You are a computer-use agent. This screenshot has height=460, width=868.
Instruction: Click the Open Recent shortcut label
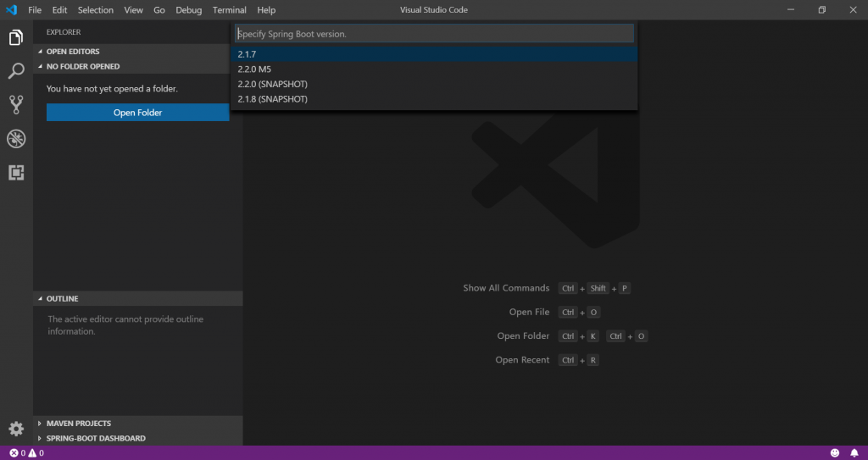click(522, 360)
